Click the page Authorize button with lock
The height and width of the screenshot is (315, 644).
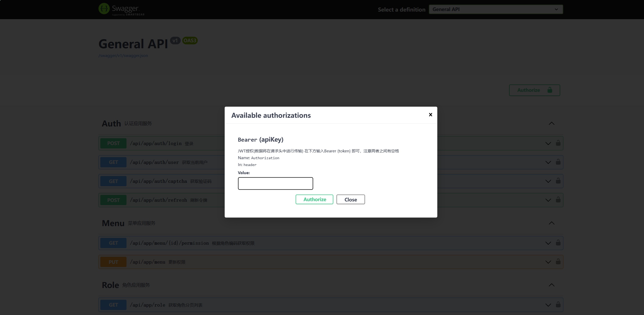pos(534,90)
